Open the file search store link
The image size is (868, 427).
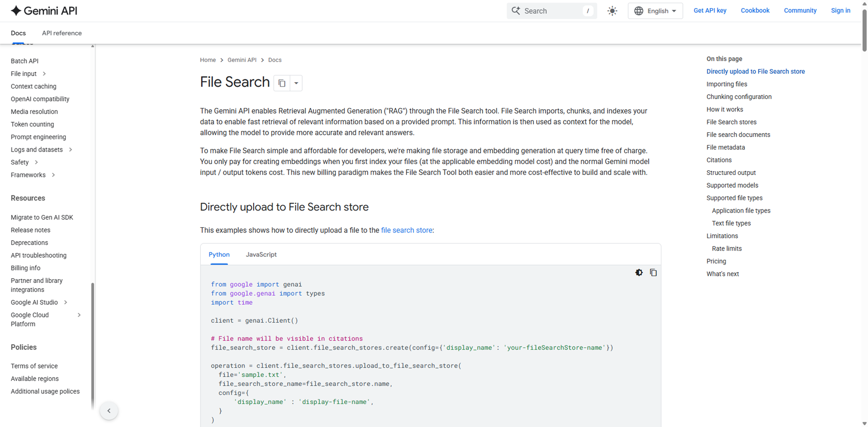(406, 230)
